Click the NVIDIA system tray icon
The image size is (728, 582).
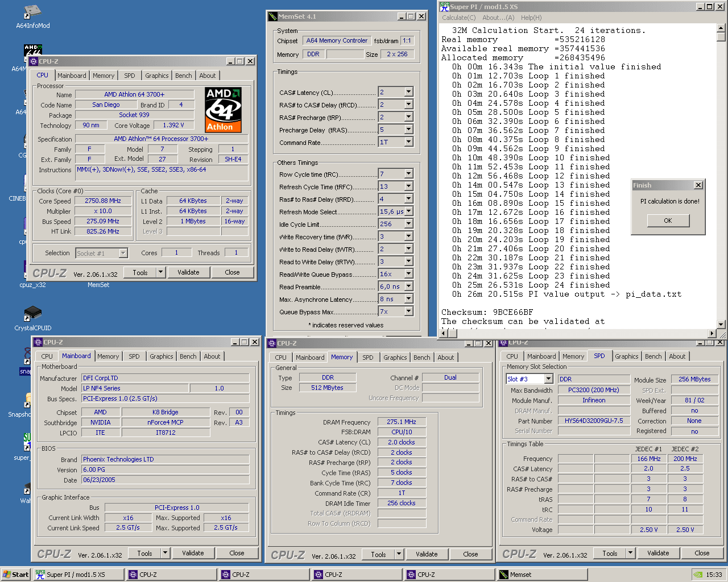coord(698,575)
